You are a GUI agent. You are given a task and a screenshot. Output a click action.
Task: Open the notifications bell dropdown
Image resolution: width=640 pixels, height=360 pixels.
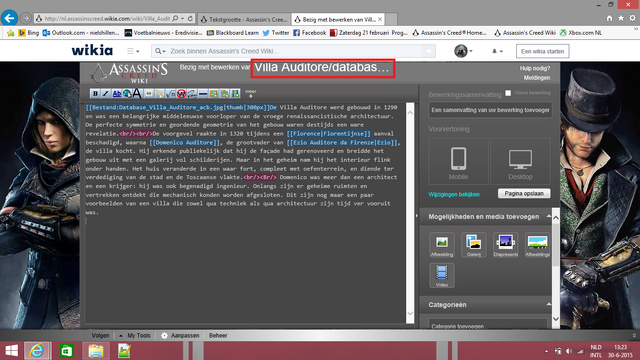pos(497,51)
